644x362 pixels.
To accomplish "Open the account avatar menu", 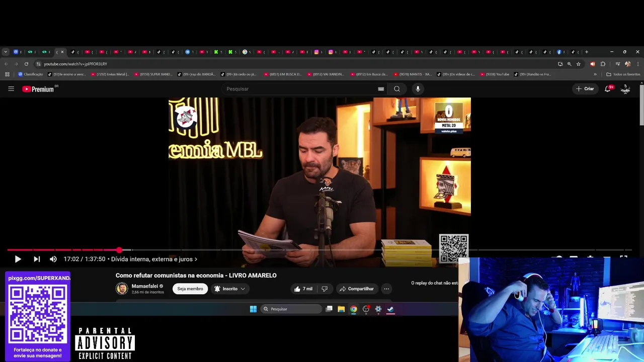I will pos(625,89).
